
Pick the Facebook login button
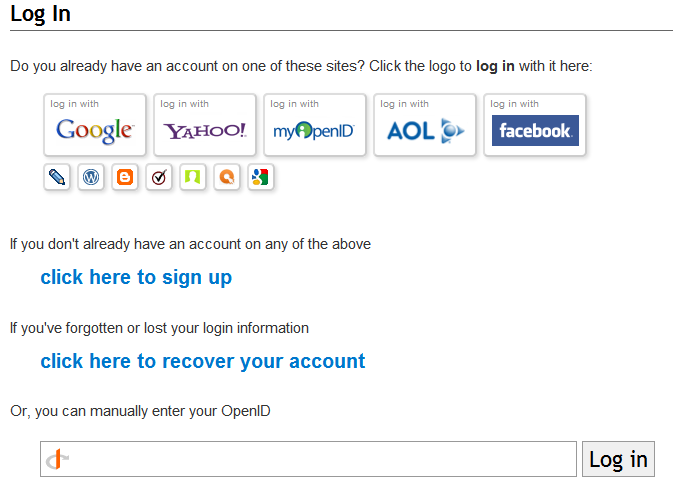[x=535, y=125]
